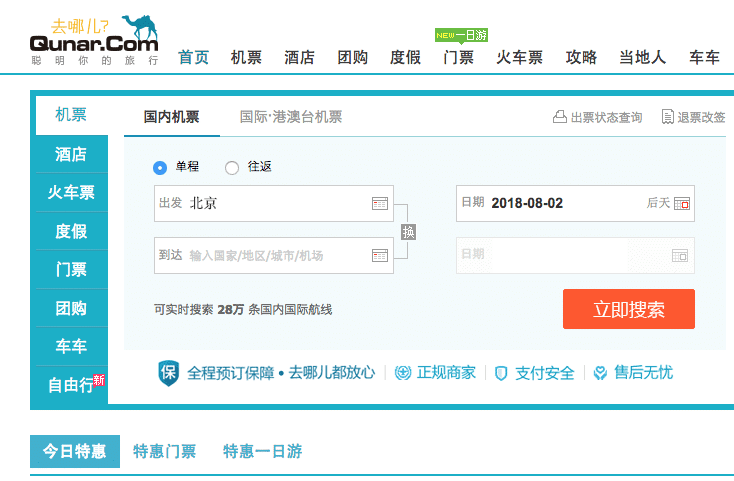Switch to international flights (国际·港澳台机票) tab
The height and width of the screenshot is (481, 734).
[x=290, y=117]
